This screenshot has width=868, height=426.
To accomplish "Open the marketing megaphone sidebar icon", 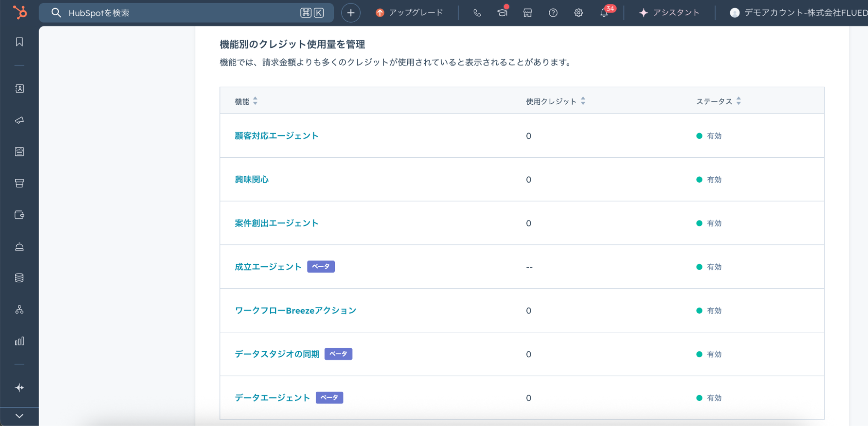I will (x=20, y=120).
